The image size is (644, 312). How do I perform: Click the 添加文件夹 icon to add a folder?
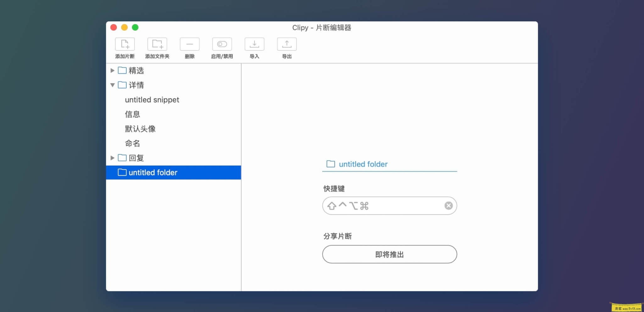pyautogui.click(x=158, y=44)
